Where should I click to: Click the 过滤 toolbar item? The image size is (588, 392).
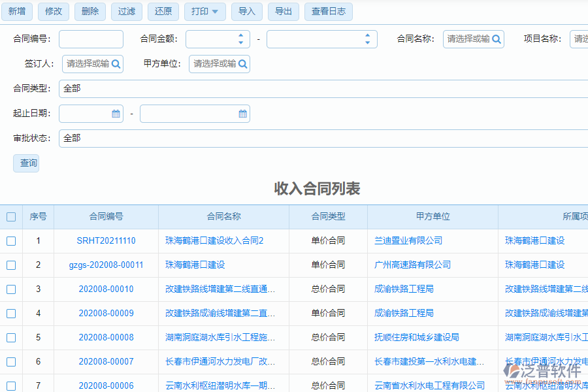(126, 11)
